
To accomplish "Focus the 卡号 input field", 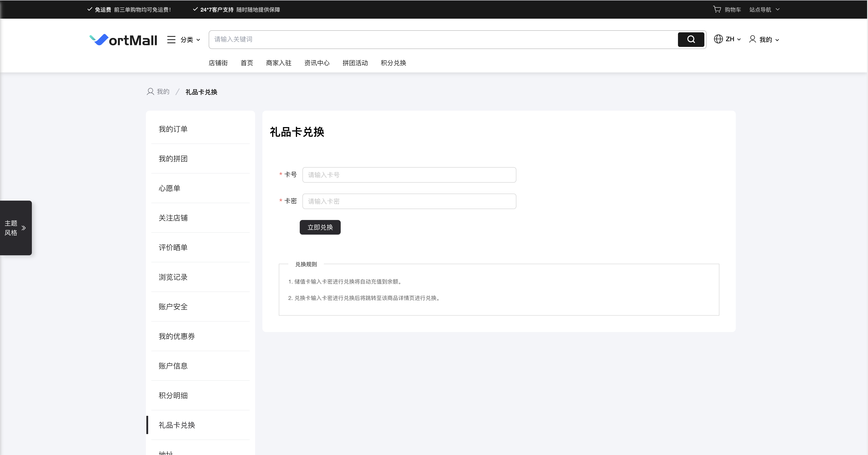I will tap(409, 175).
